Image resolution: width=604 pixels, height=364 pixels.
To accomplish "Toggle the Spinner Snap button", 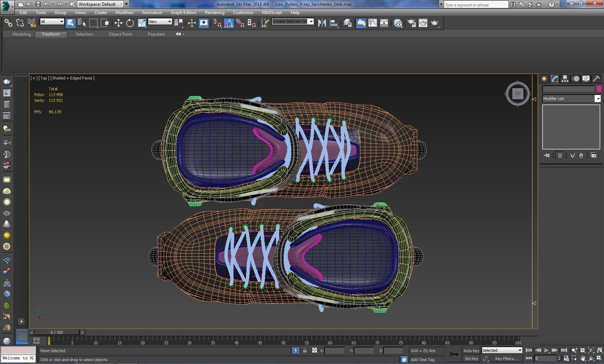I will [x=252, y=23].
